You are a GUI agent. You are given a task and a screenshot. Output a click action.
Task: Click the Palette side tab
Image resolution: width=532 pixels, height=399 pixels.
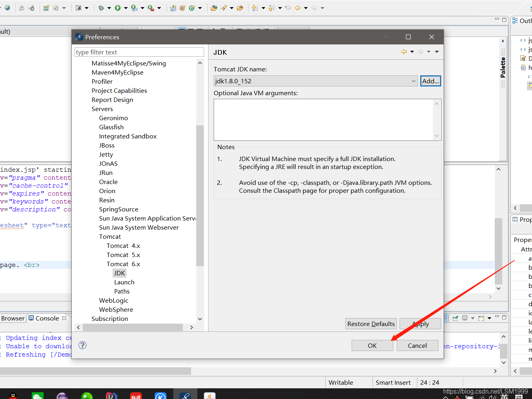click(x=503, y=67)
